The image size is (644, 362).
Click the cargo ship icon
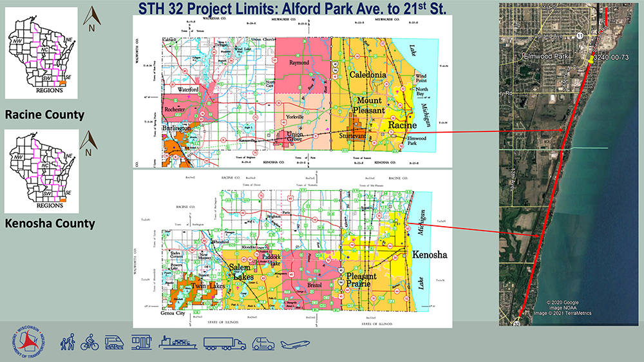click(178, 342)
